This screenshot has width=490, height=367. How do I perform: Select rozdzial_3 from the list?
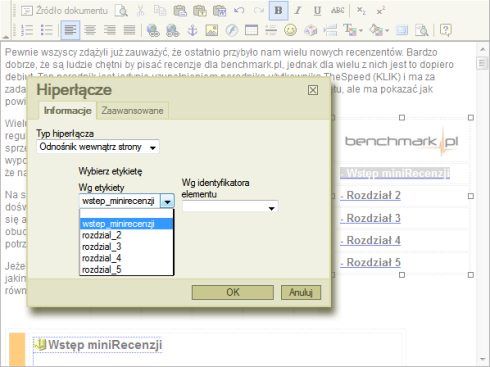(127, 247)
